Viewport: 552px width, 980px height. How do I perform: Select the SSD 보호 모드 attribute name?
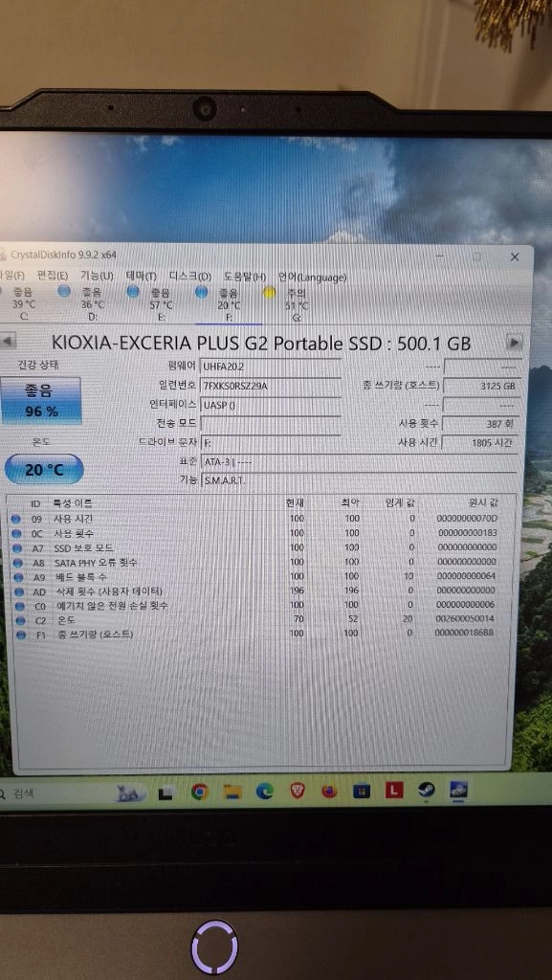[83, 547]
